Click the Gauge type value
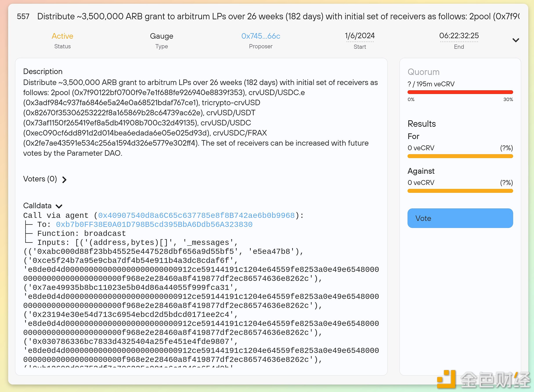The width and height of the screenshot is (534, 392). pyautogui.click(x=162, y=36)
